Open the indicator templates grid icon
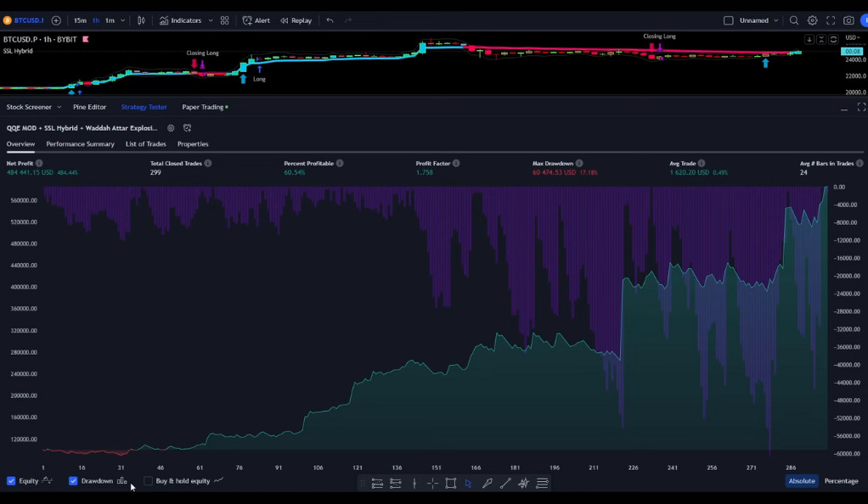 tap(224, 20)
